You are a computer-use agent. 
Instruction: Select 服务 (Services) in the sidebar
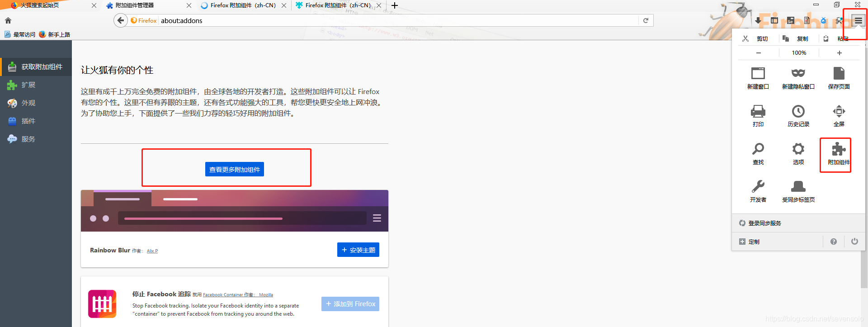pos(36,139)
